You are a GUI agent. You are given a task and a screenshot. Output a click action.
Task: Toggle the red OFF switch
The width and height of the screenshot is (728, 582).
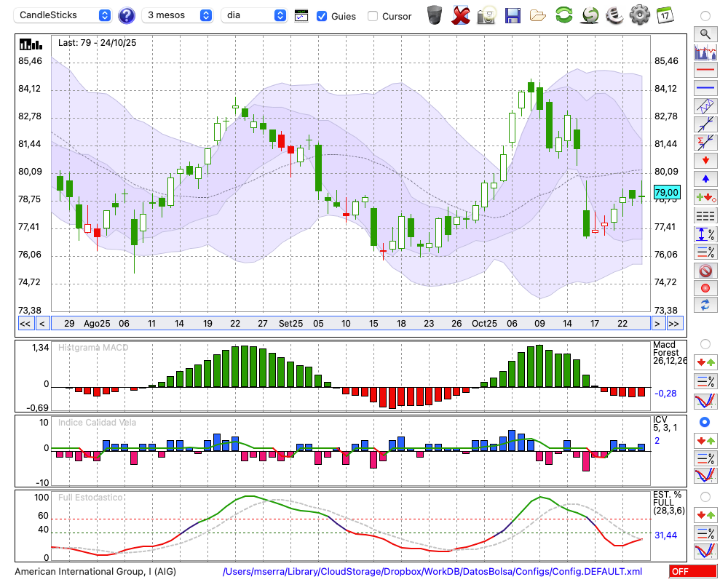click(x=693, y=571)
